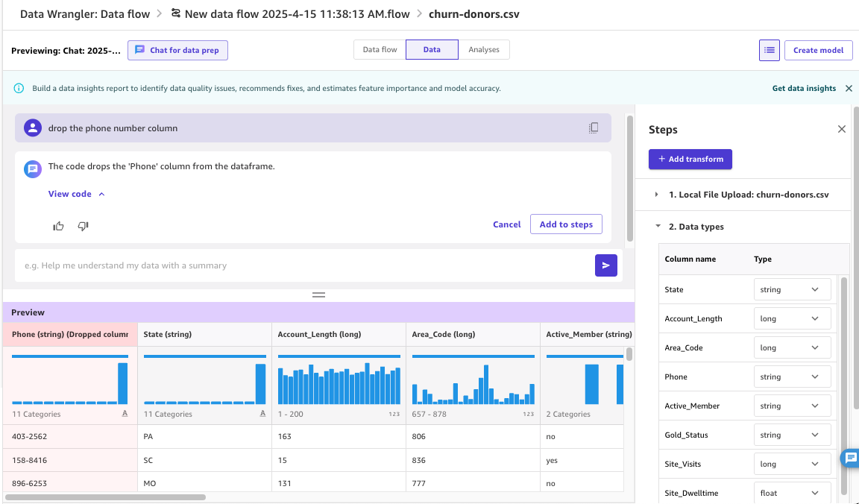Image resolution: width=859 pixels, height=504 pixels.
Task: Switch to the Analyses tab
Action: coord(483,50)
